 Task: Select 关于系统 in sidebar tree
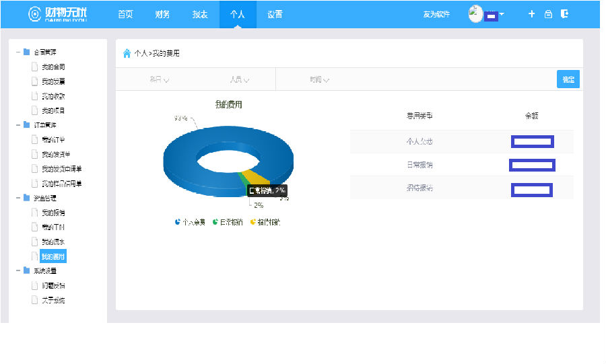(53, 300)
